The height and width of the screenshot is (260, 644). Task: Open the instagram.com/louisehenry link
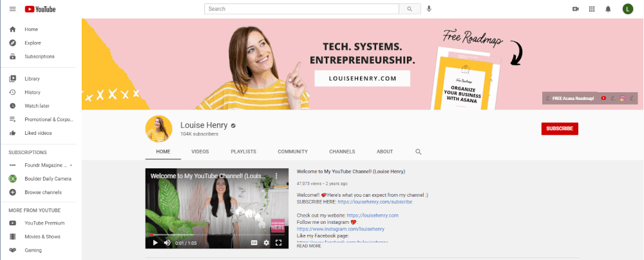coord(341,229)
